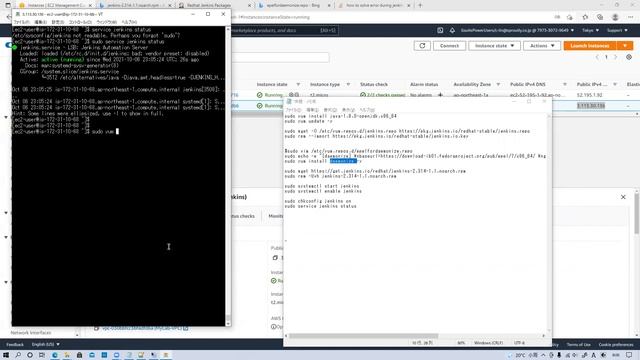Open Actions dropdown
Screen dimensions: 640x360
coord(542,46)
